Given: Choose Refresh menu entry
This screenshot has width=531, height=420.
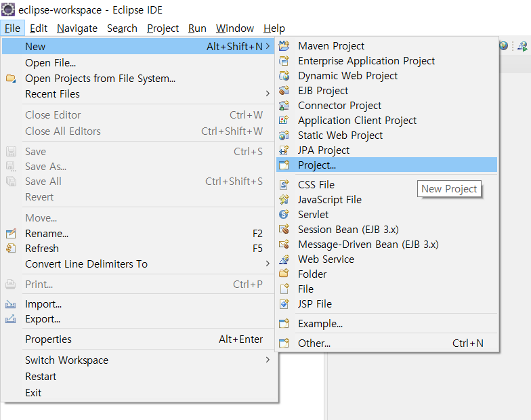Looking at the screenshot, I should [138, 248].
